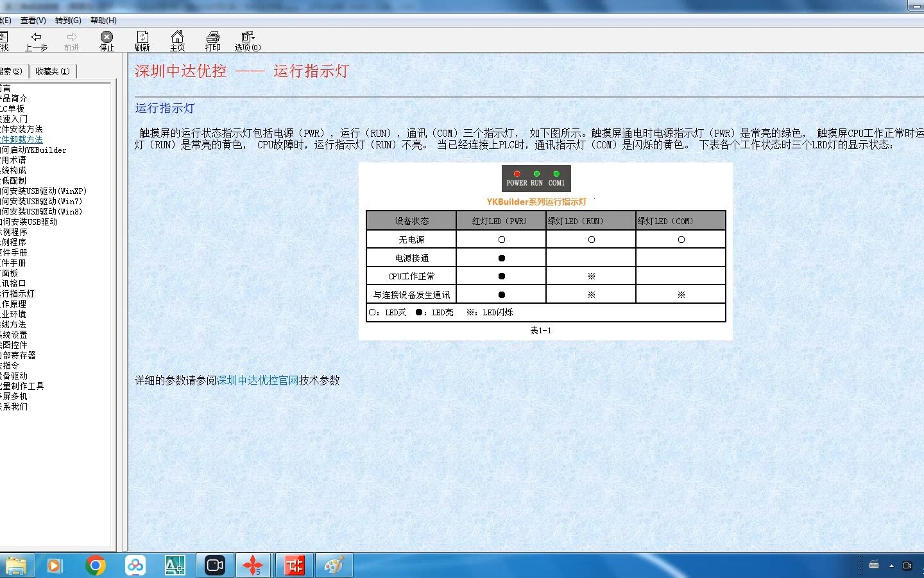Click the 前进 forward arrow icon

pos(71,41)
